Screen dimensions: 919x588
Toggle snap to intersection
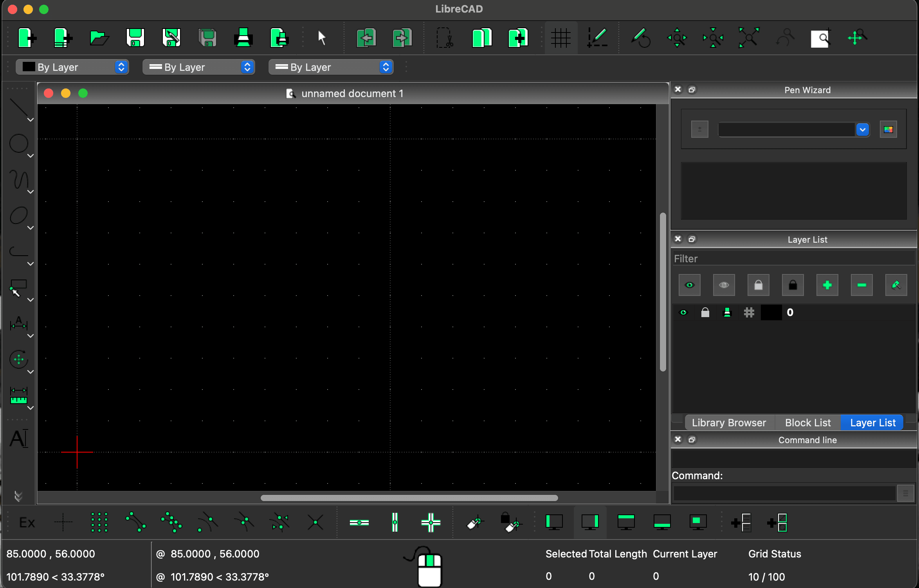coord(315,523)
